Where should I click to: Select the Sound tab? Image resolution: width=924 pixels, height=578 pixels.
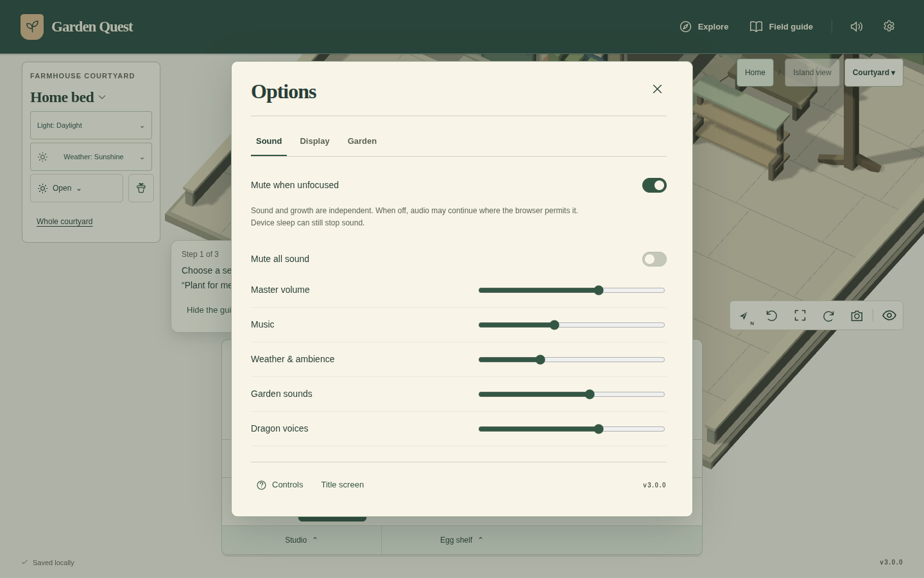[x=269, y=141]
